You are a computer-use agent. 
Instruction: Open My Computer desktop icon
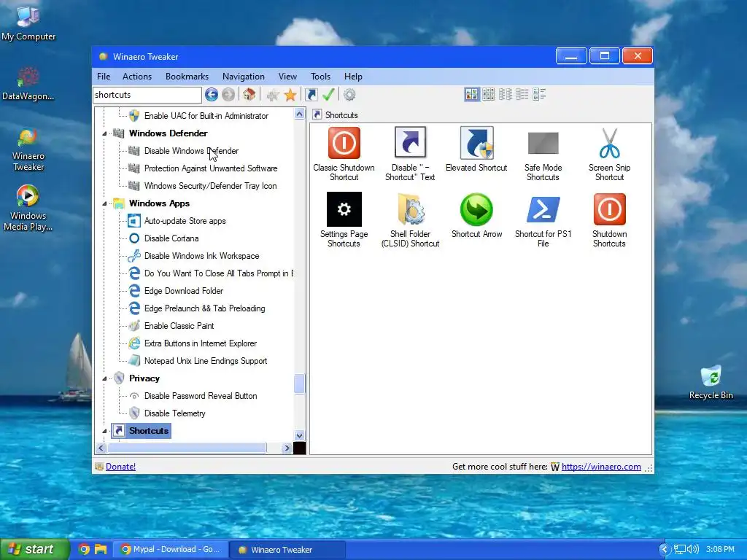click(28, 23)
